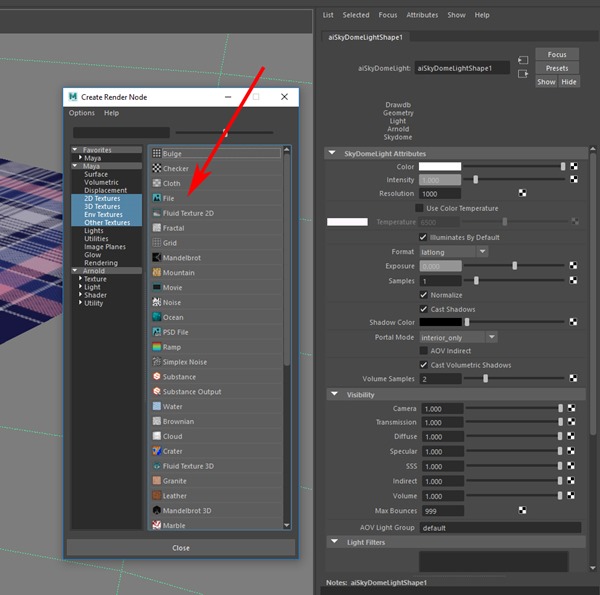600x595 pixels.
Task: Open the Show menu in Attribute Editor
Action: [x=457, y=15]
